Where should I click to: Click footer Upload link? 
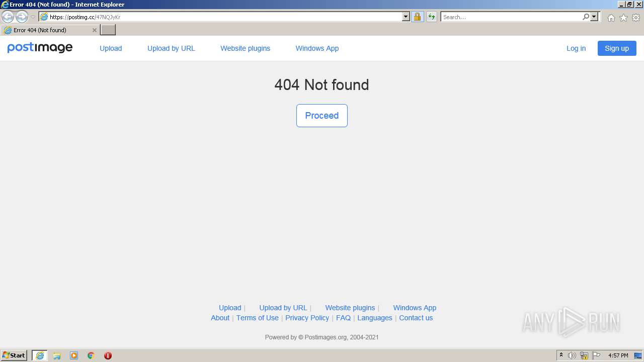tap(230, 308)
